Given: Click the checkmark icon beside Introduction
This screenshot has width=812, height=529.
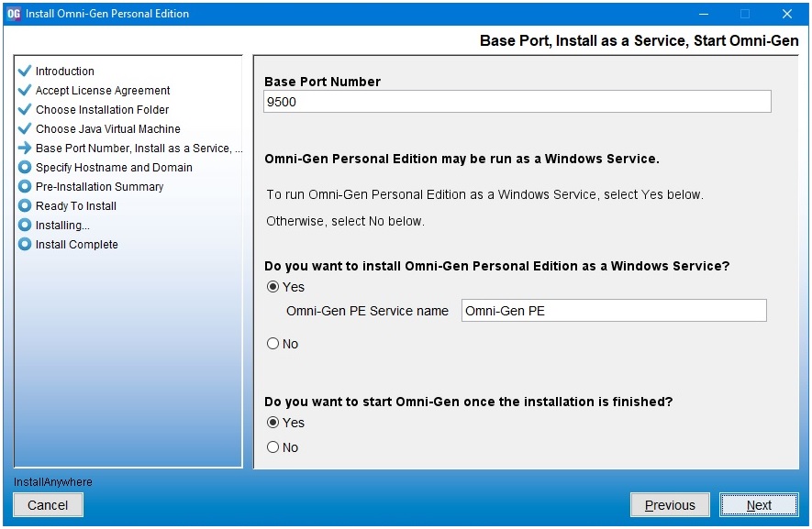Looking at the screenshot, I should pyautogui.click(x=25, y=71).
